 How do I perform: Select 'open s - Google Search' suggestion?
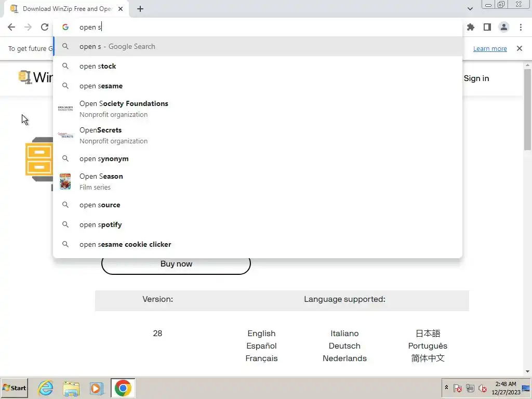pos(258,46)
